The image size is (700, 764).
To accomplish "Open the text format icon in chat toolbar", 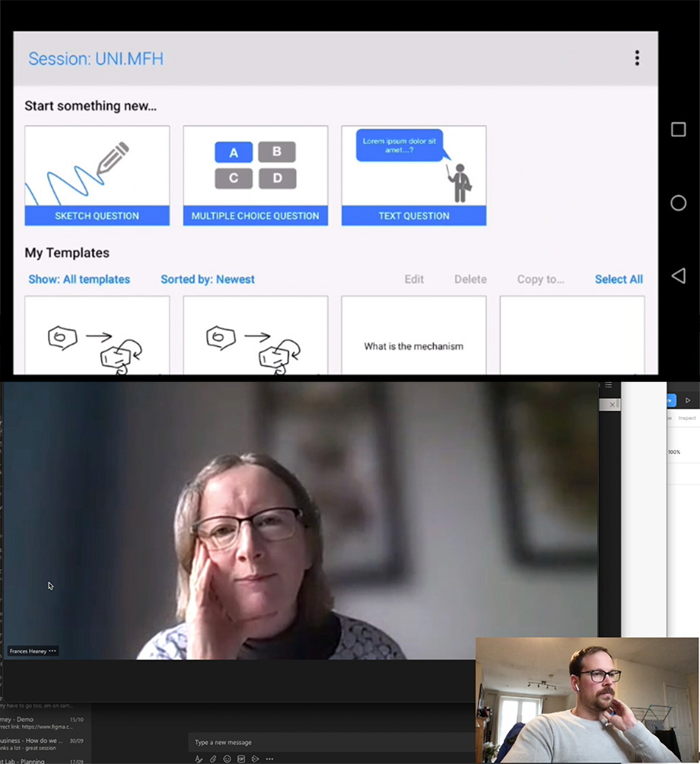I will pyautogui.click(x=199, y=759).
